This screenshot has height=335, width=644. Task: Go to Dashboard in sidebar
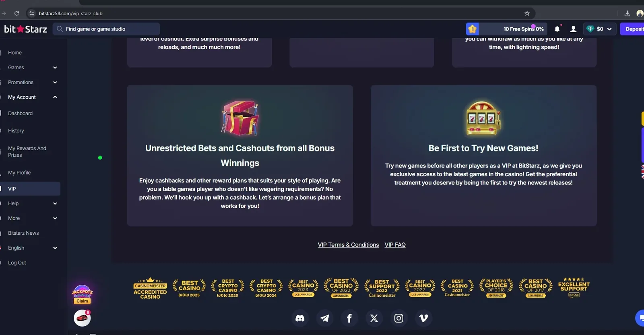coord(21,114)
